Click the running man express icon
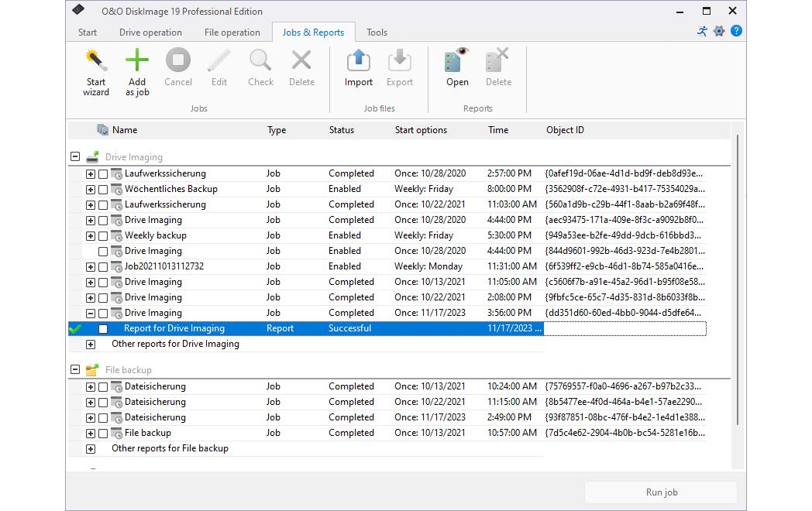This screenshot has height=511, width=812. [x=702, y=31]
